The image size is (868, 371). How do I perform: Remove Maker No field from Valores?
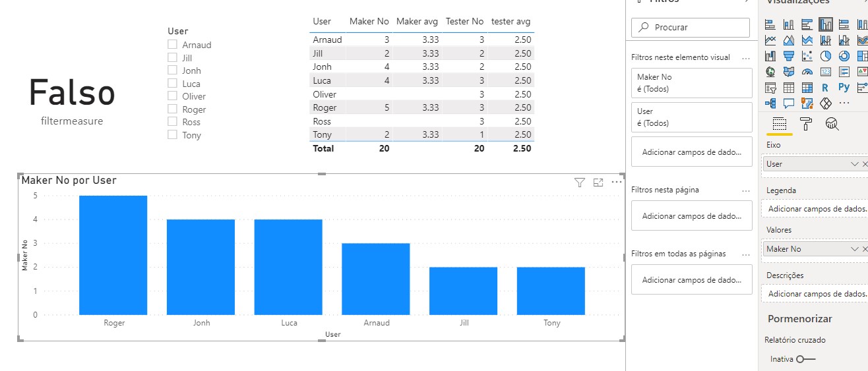pos(865,249)
